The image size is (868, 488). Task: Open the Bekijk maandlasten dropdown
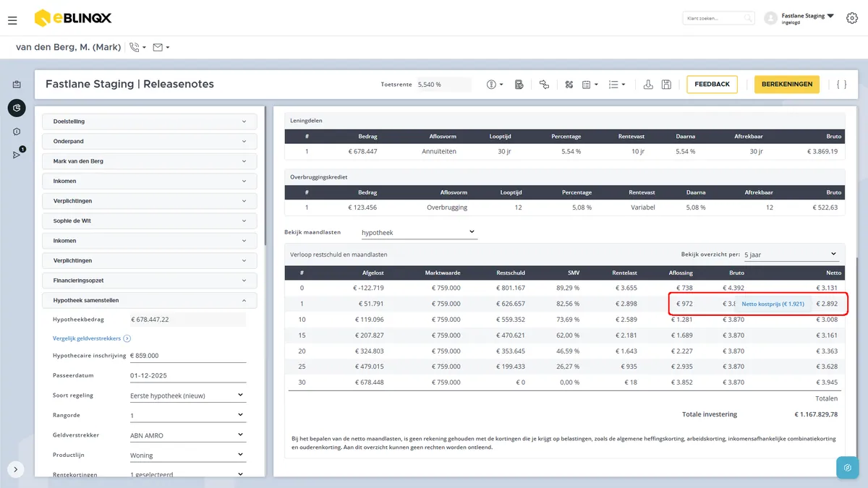(419, 233)
